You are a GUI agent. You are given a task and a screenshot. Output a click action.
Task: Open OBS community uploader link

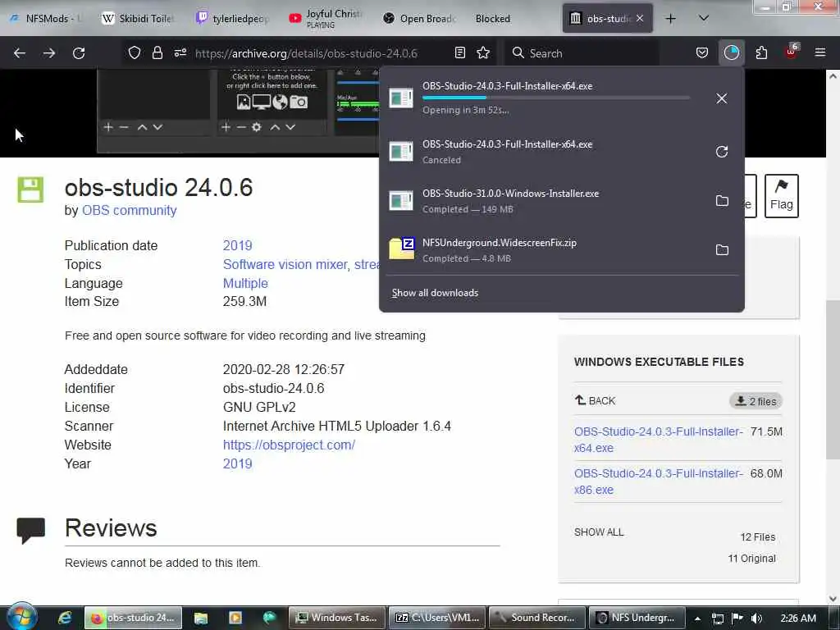click(129, 210)
